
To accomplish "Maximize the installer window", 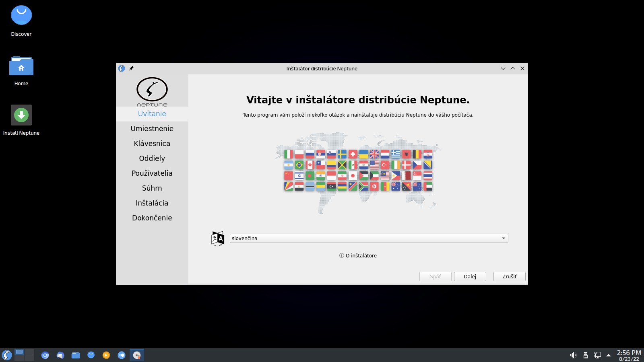I will tap(513, 68).
